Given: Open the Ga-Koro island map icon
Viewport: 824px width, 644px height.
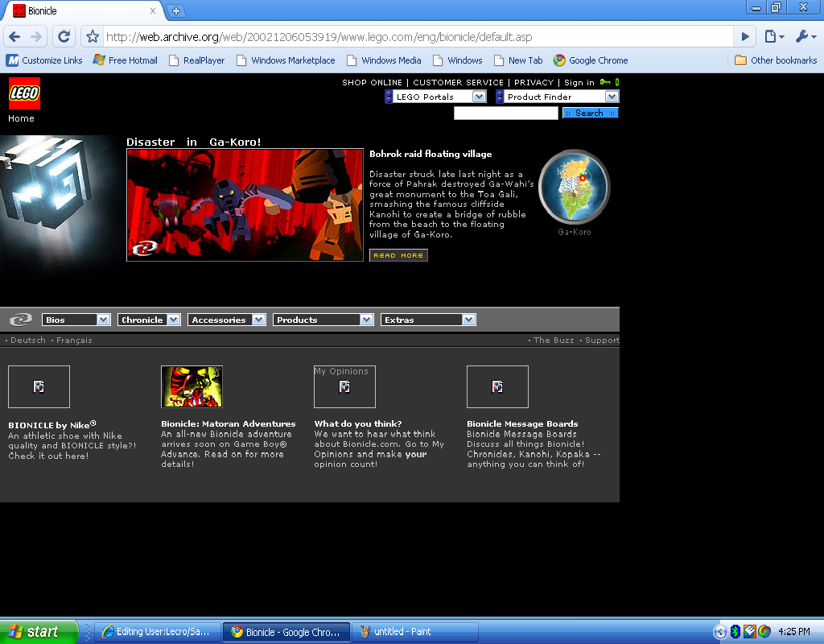Looking at the screenshot, I should point(575,187).
